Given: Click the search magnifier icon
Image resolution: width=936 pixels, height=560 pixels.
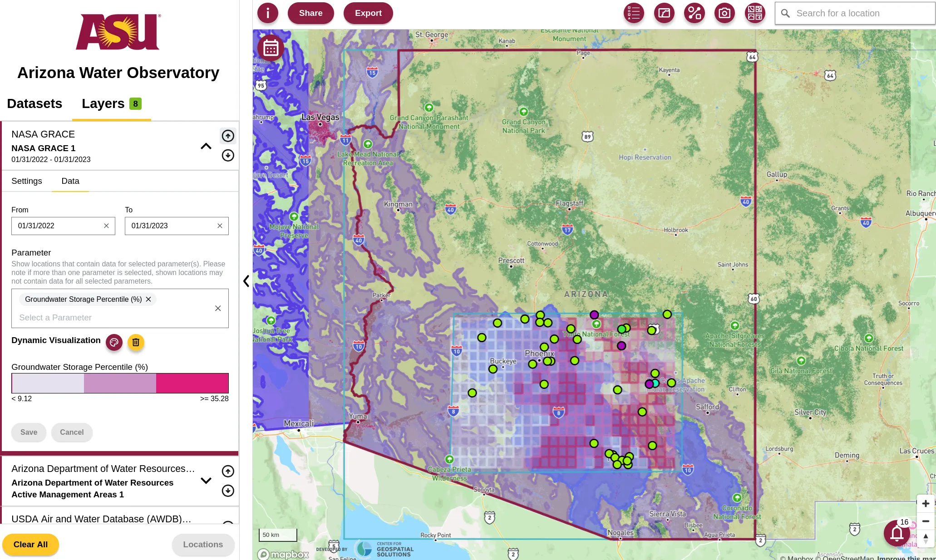Looking at the screenshot, I should (x=785, y=14).
